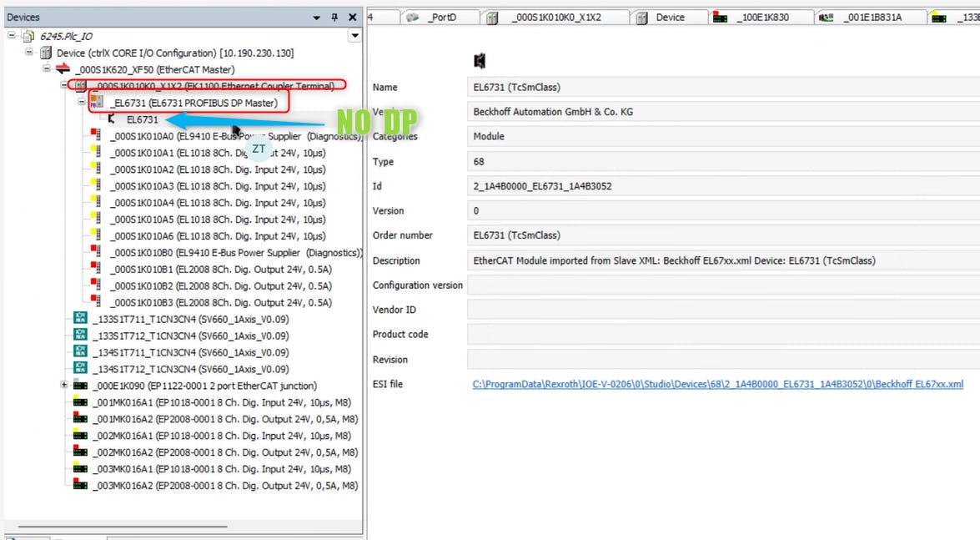
Task: Click the _003MK016A2 EP2008 output module icon
Action: tap(81, 486)
